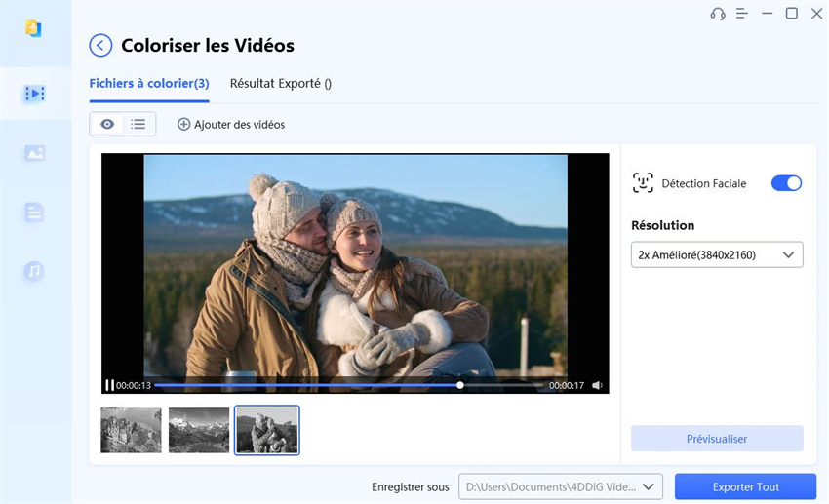Click the 4DDiG app logo icon
This screenshot has height=504, width=829.
[34, 29]
